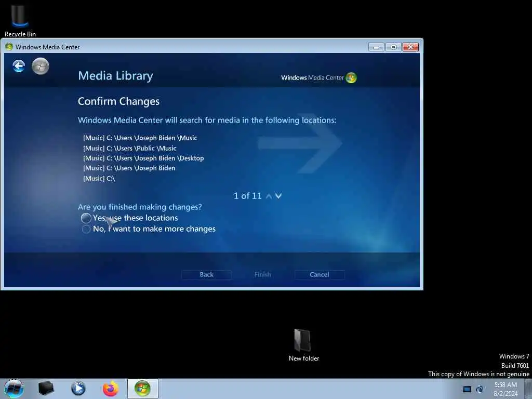This screenshot has width=532, height=399.
Task: Open Firefox from the taskbar
Action: [111, 389]
